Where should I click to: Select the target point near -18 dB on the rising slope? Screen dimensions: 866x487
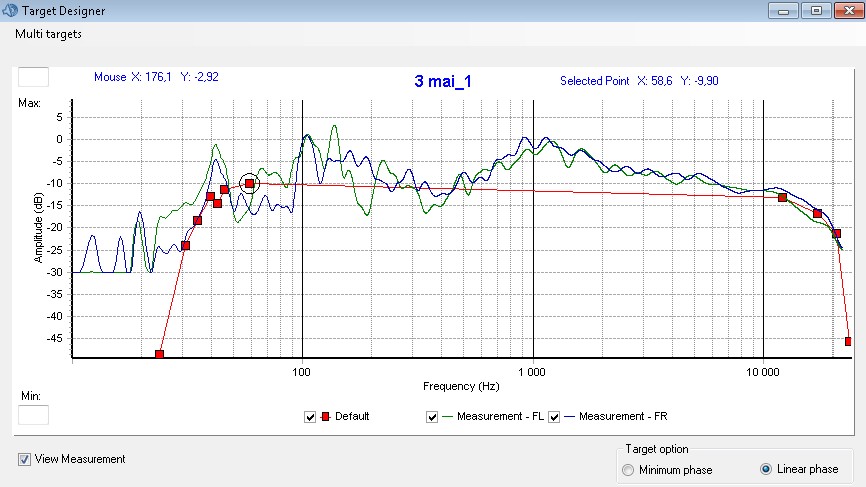pyautogui.click(x=197, y=221)
